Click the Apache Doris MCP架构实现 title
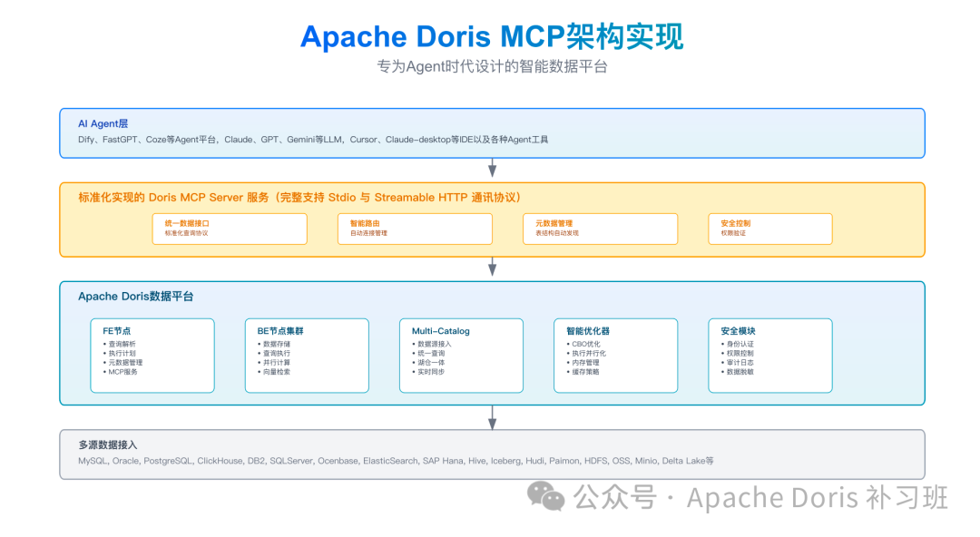980x537 pixels. pos(490,36)
